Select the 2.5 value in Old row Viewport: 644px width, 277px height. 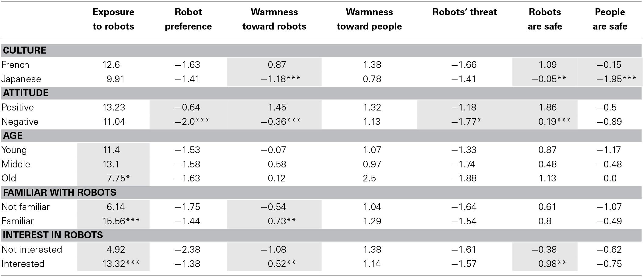pos(369,178)
